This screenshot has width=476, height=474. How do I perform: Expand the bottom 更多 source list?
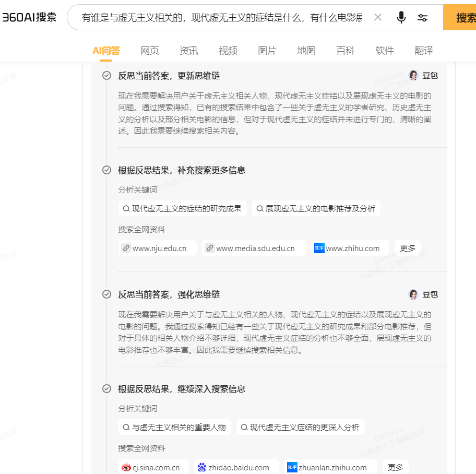(395, 467)
